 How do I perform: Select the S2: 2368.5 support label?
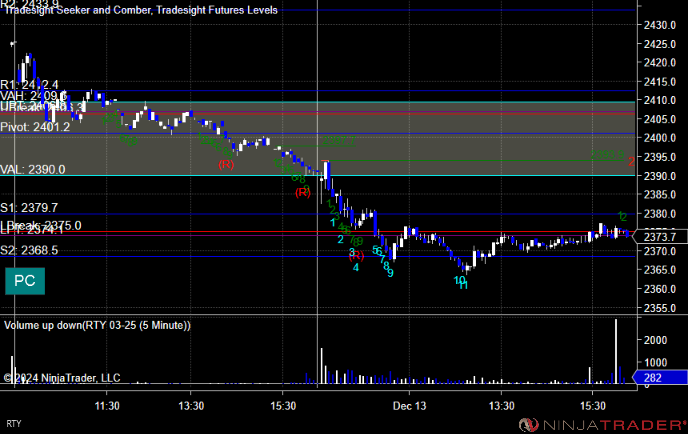click(x=29, y=250)
